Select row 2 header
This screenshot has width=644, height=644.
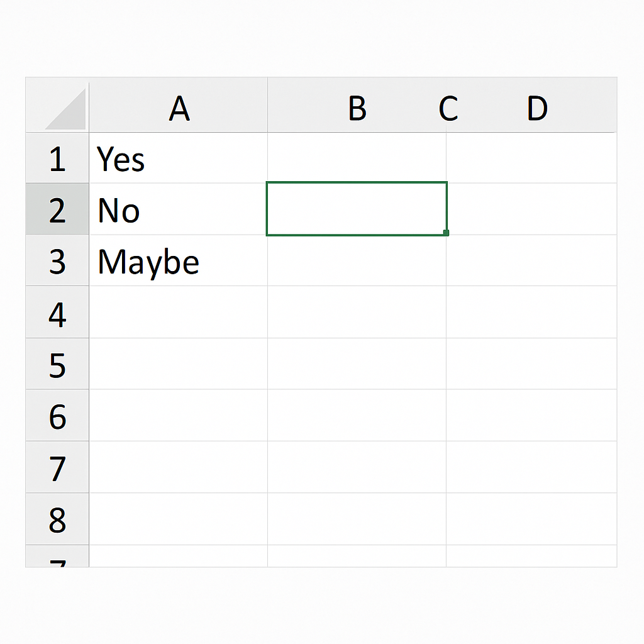coord(57,209)
